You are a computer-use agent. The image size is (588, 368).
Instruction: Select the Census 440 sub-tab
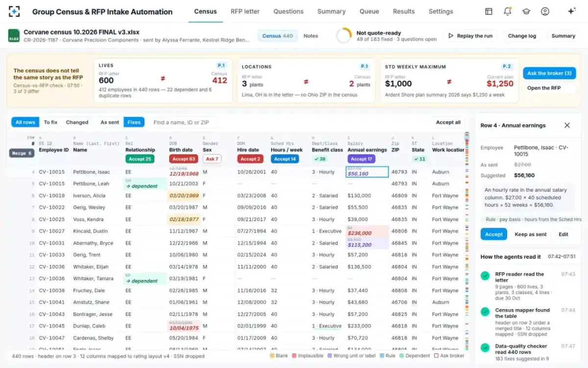point(278,36)
